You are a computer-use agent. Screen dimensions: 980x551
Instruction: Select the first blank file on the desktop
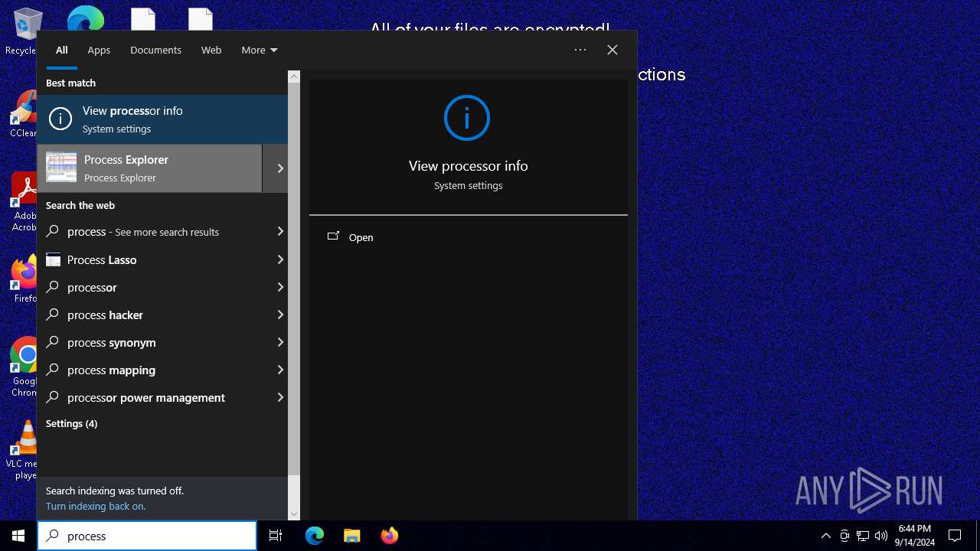(143, 18)
